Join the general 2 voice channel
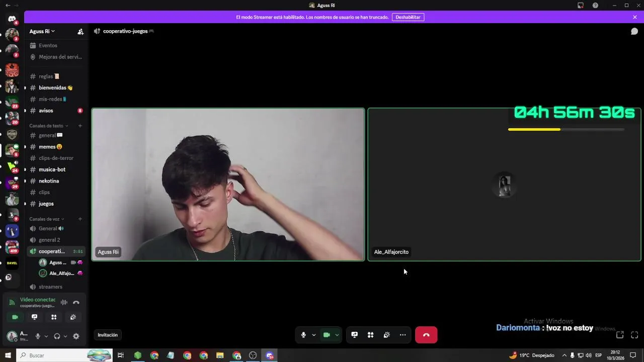The height and width of the screenshot is (362, 644). pos(55,240)
